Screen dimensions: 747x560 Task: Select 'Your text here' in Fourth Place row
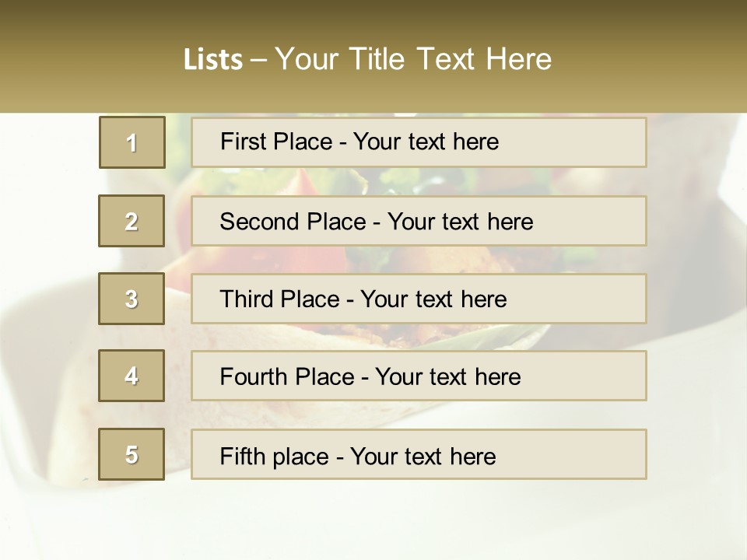point(448,376)
